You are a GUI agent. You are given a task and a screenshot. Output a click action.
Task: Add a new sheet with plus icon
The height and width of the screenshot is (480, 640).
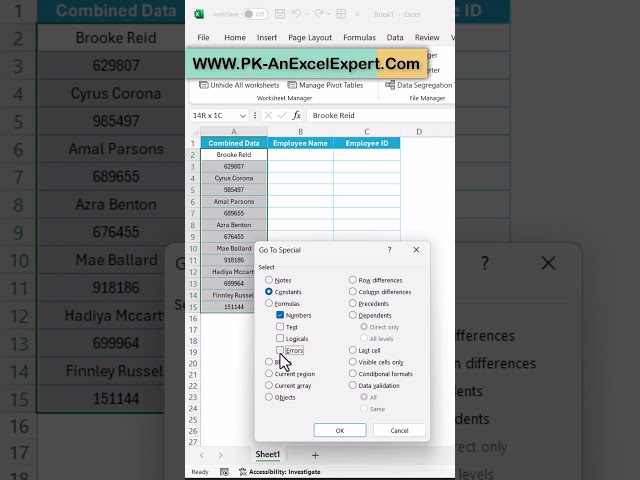coord(315,455)
